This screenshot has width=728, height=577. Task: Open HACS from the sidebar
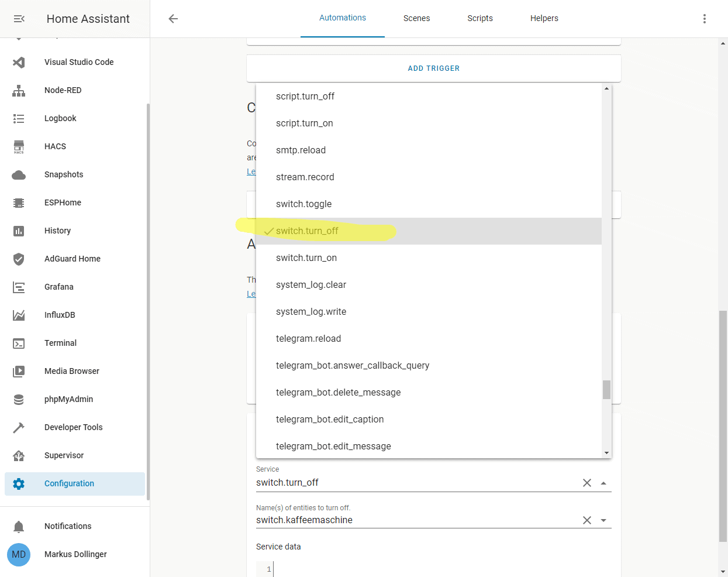[x=19, y=146]
